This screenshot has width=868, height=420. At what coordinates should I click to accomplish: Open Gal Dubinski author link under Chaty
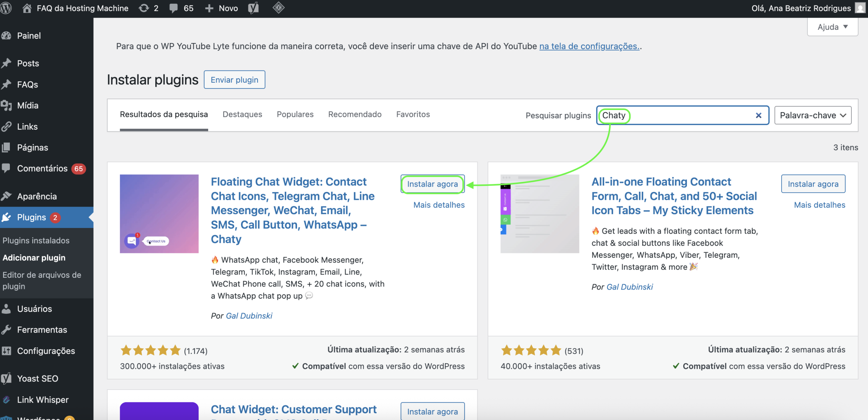coord(249,316)
